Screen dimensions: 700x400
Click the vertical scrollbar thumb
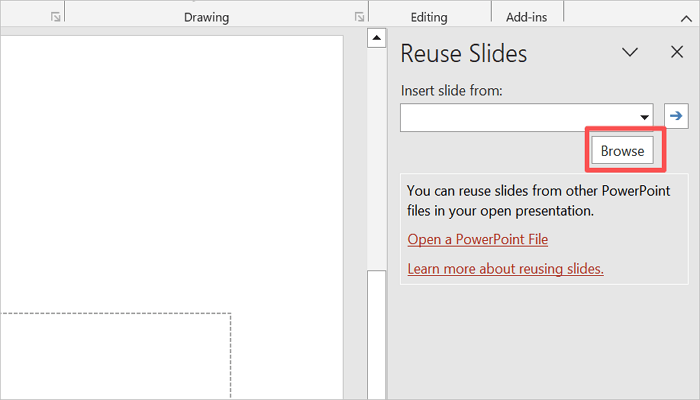(376, 334)
